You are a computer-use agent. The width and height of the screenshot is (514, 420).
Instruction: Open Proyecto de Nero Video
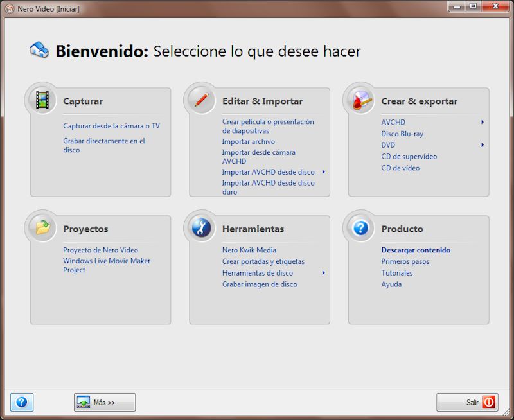[x=100, y=250]
